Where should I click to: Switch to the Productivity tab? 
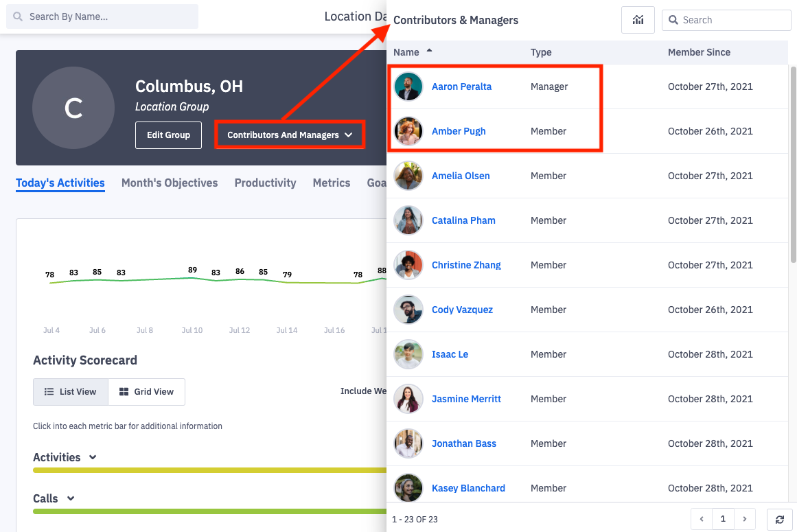click(x=265, y=183)
